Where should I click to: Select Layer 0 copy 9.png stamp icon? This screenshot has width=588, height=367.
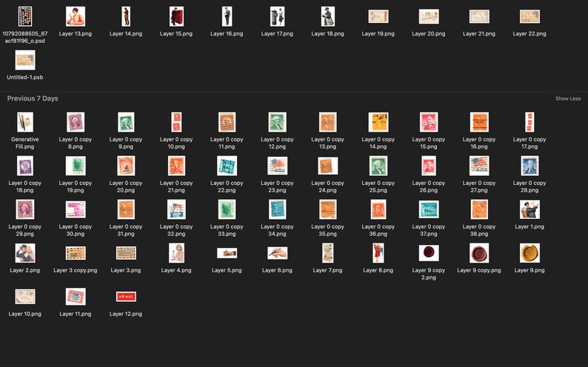tap(126, 122)
